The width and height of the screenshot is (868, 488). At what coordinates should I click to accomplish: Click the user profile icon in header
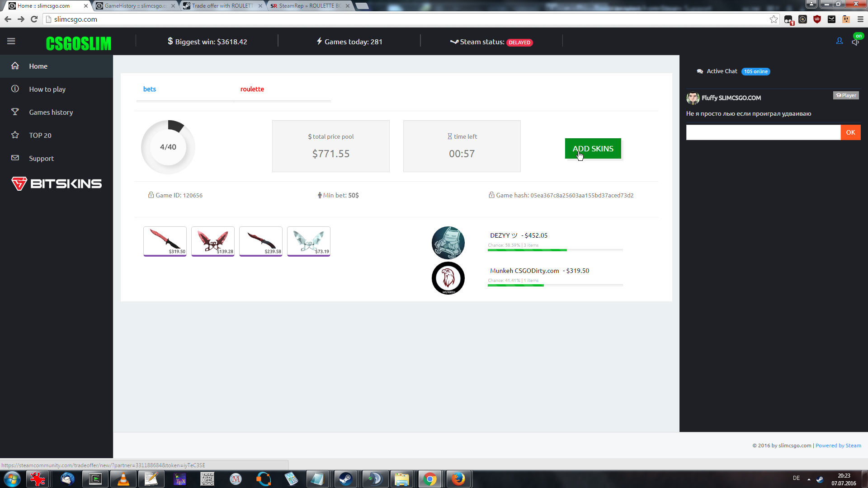tap(840, 41)
